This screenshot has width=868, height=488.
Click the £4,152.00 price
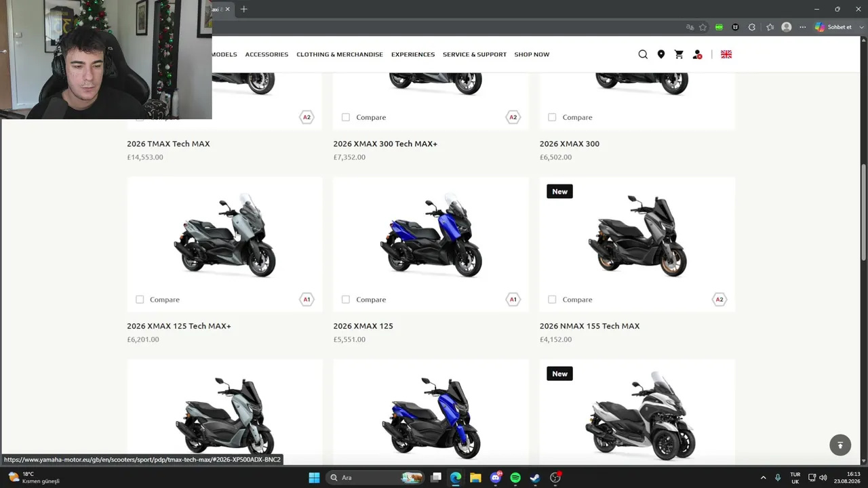click(555, 340)
